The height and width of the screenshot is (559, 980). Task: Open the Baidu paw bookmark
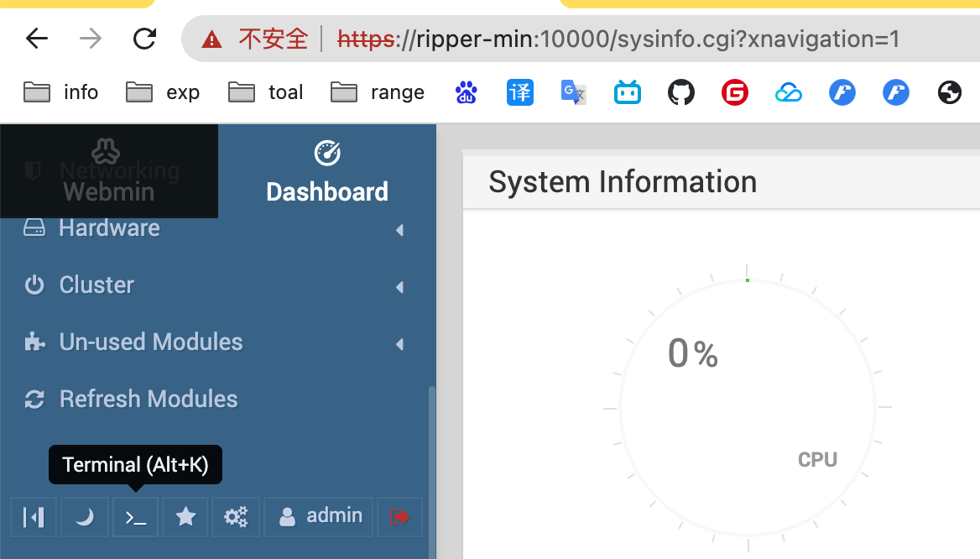467,92
